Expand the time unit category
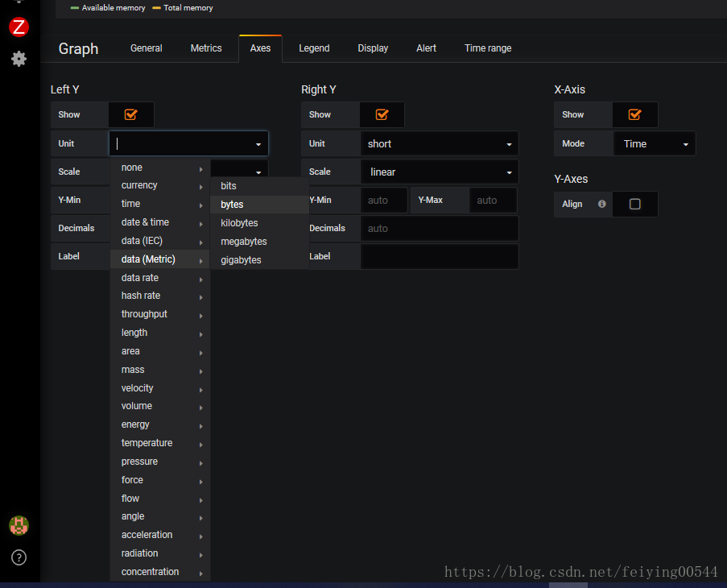The height and width of the screenshot is (588, 727). [x=160, y=204]
